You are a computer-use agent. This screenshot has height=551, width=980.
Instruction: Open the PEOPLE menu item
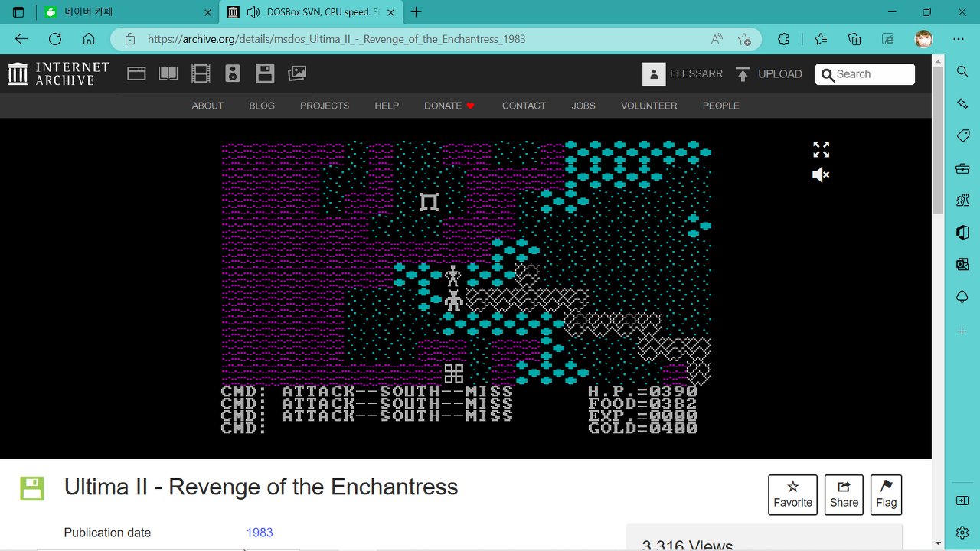[x=721, y=106]
